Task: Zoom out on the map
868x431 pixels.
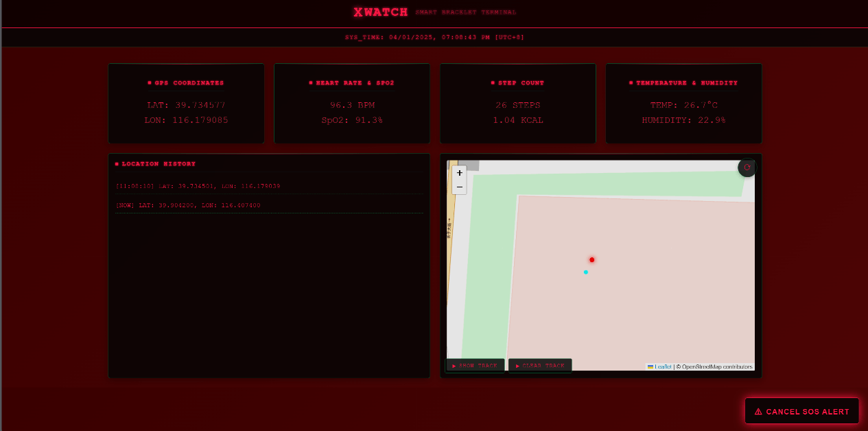Action: pos(459,187)
